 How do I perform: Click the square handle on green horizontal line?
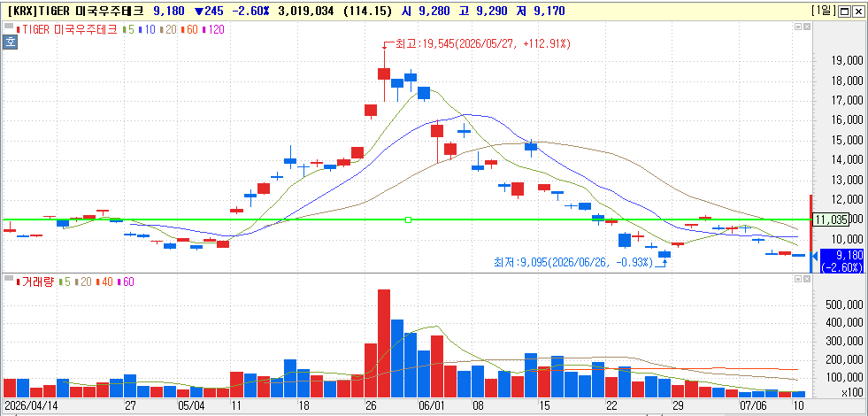(409, 220)
